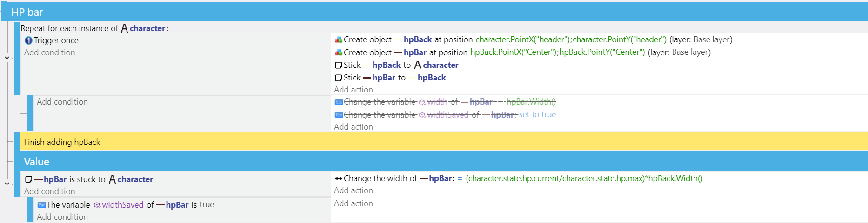Click Stick hpBar to hpBack sticker icon

pos(339,78)
